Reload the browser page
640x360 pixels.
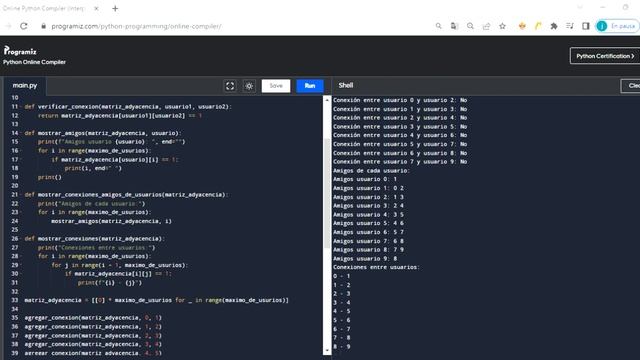point(24,26)
